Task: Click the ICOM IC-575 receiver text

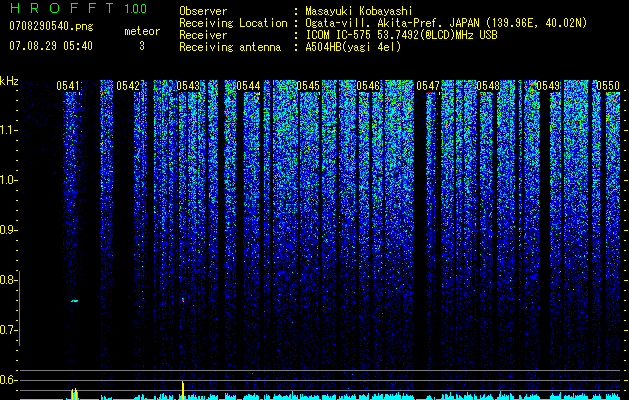Action: pyautogui.click(x=402, y=35)
